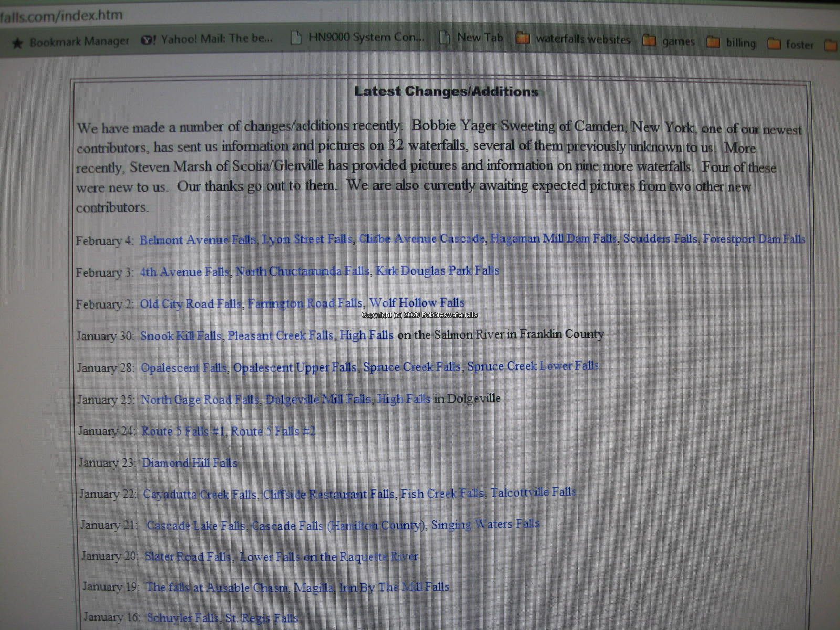
Task: Open Route 5 Falls #1 link
Action: pos(184,431)
